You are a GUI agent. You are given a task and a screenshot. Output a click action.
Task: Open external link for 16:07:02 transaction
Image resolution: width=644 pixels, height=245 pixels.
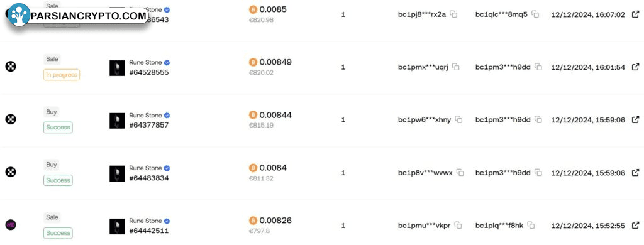[635, 14]
